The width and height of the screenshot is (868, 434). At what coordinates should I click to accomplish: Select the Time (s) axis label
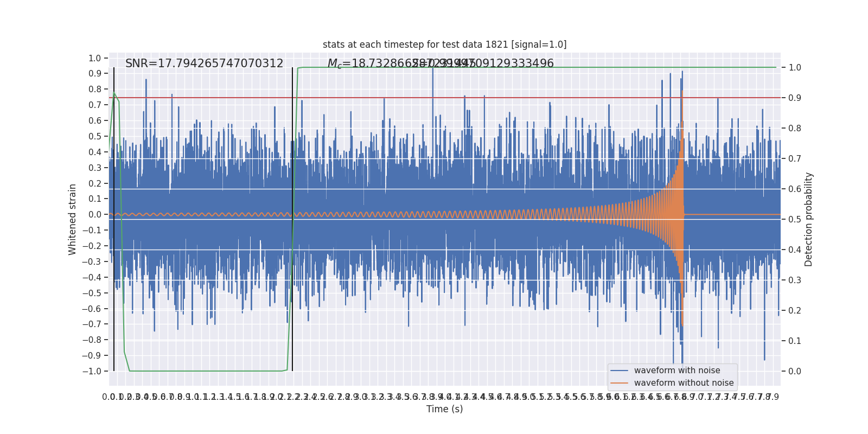[x=445, y=409]
